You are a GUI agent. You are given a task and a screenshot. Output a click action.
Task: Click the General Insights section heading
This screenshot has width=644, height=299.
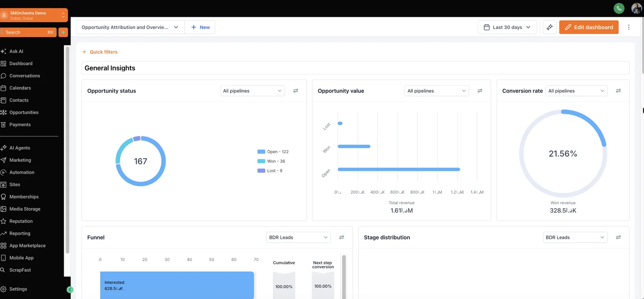tap(110, 68)
